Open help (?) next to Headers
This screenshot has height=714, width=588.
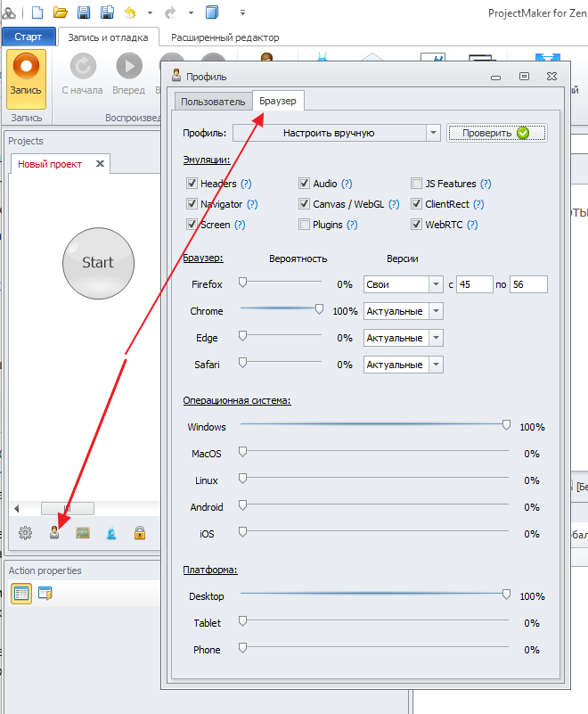246,184
